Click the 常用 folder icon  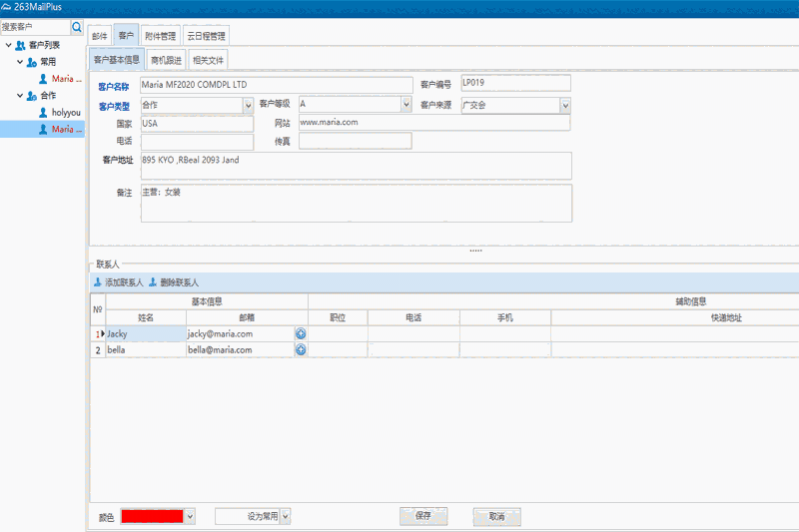pos(32,62)
